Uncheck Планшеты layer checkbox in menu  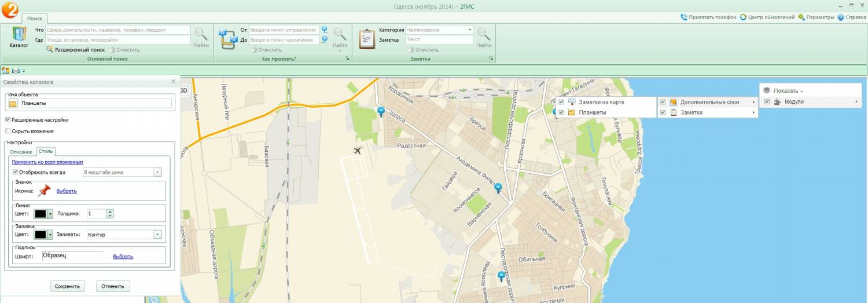(561, 112)
